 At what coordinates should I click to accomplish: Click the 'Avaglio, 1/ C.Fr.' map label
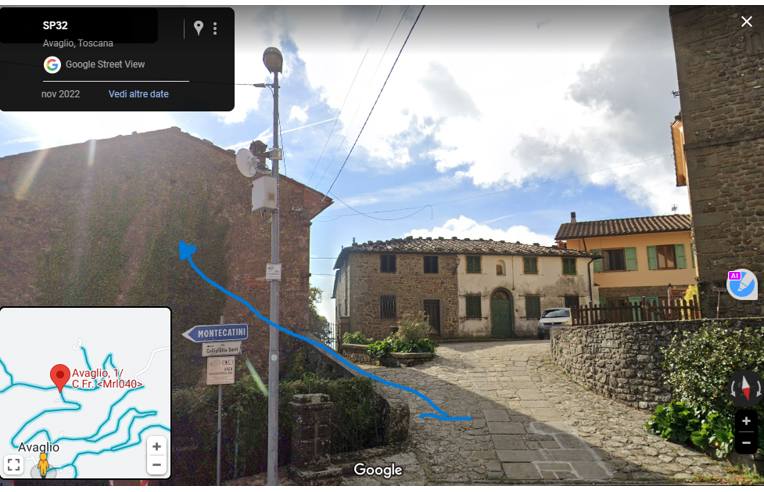107,378
